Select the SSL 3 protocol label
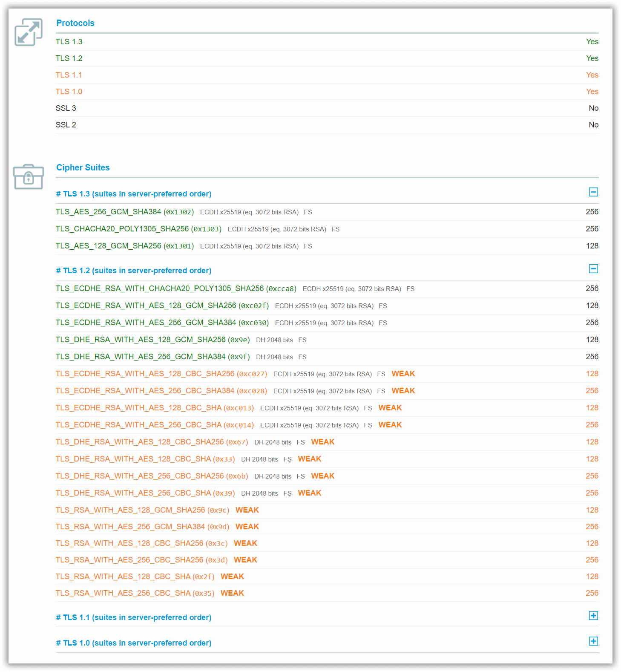The width and height of the screenshot is (621, 672). (66, 108)
